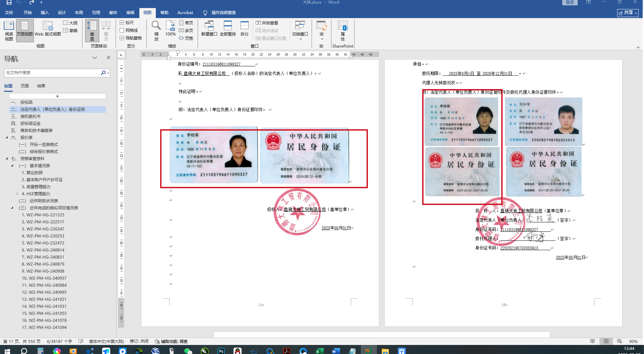Open the Windows Start menu
This screenshot has width=644, height=354.
coord(7,351)
